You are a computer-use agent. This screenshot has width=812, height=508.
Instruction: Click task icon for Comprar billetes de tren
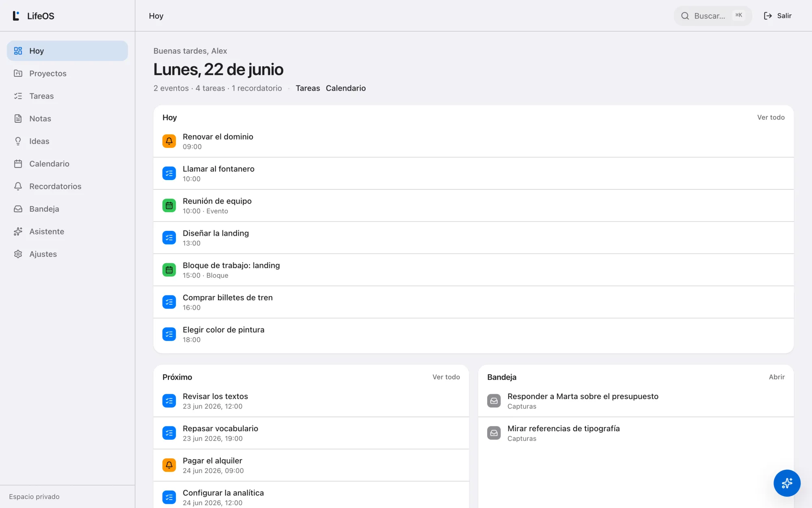tap(169, 302)
